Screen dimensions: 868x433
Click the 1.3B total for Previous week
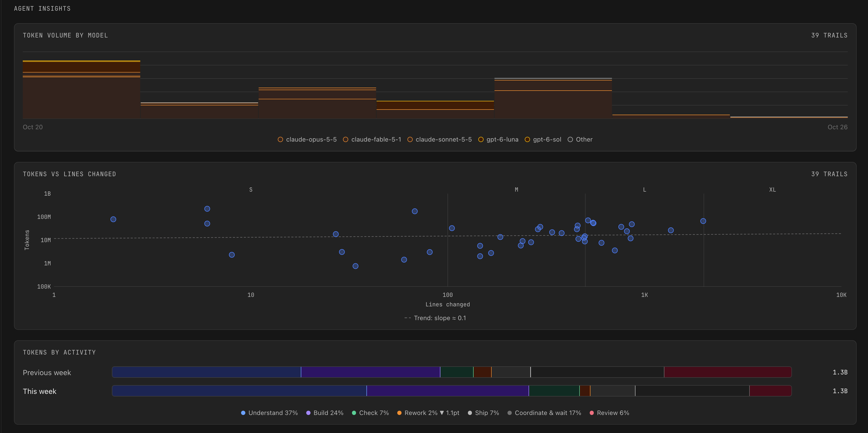(x=840, y=372)
